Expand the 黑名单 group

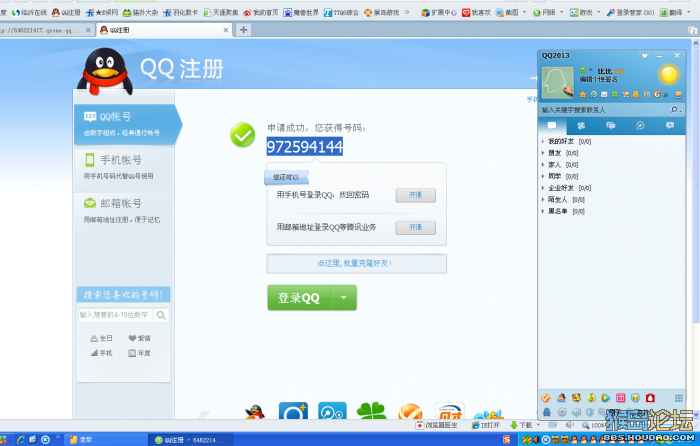tap(563, 211)
